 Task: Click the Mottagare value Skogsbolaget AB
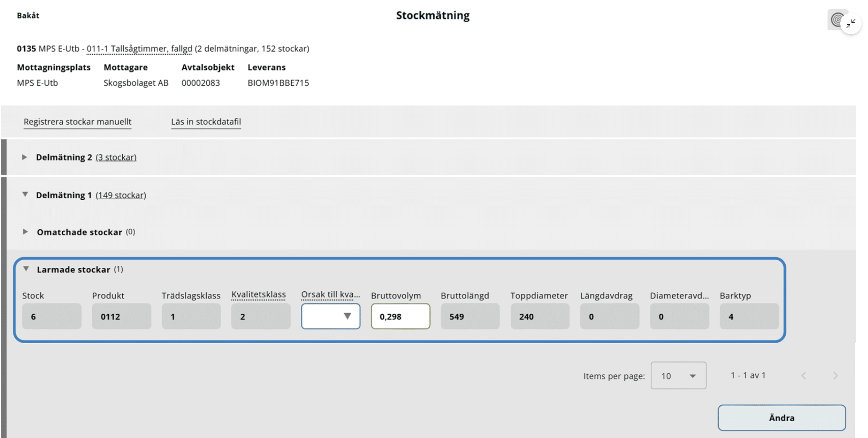click(x=136, y=83)
